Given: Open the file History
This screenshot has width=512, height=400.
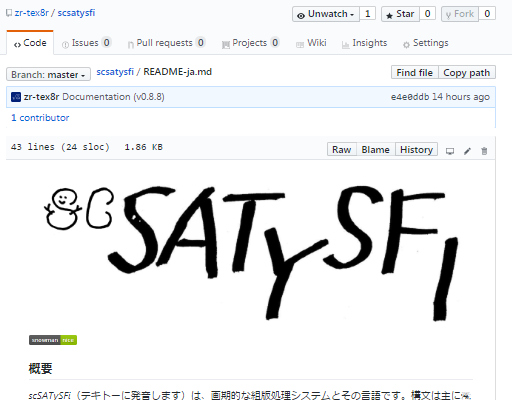Looking at the screenshot, I should tap(416, 149).
